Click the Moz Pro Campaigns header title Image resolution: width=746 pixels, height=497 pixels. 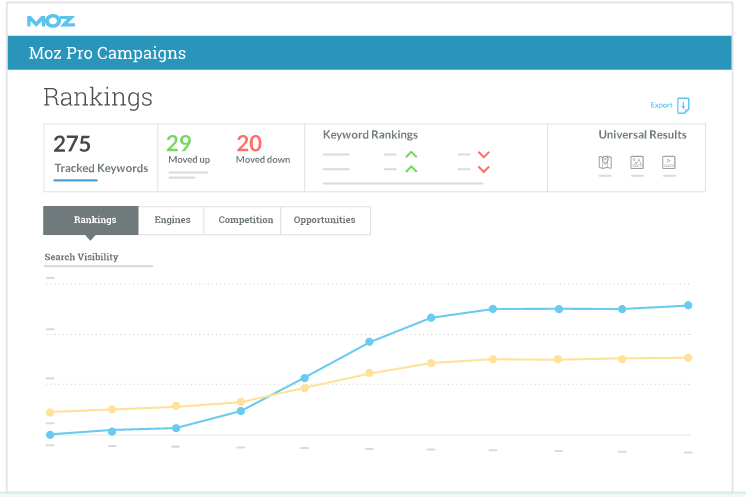tap(107, 53)
